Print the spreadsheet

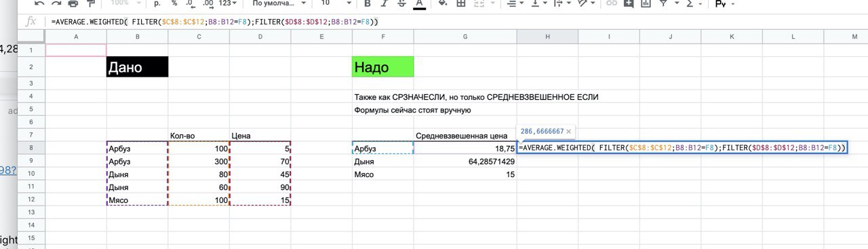pos(73,3)
